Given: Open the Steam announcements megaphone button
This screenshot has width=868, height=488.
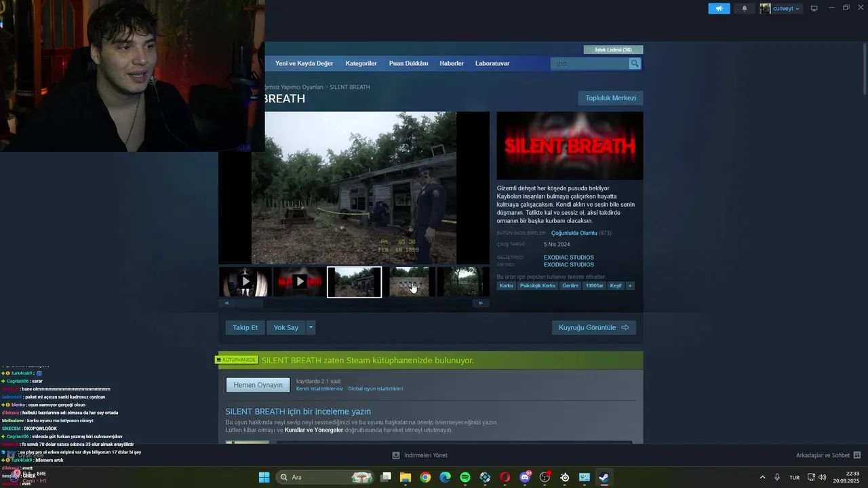Looking at the screenshot, I should tap(719, 8).
